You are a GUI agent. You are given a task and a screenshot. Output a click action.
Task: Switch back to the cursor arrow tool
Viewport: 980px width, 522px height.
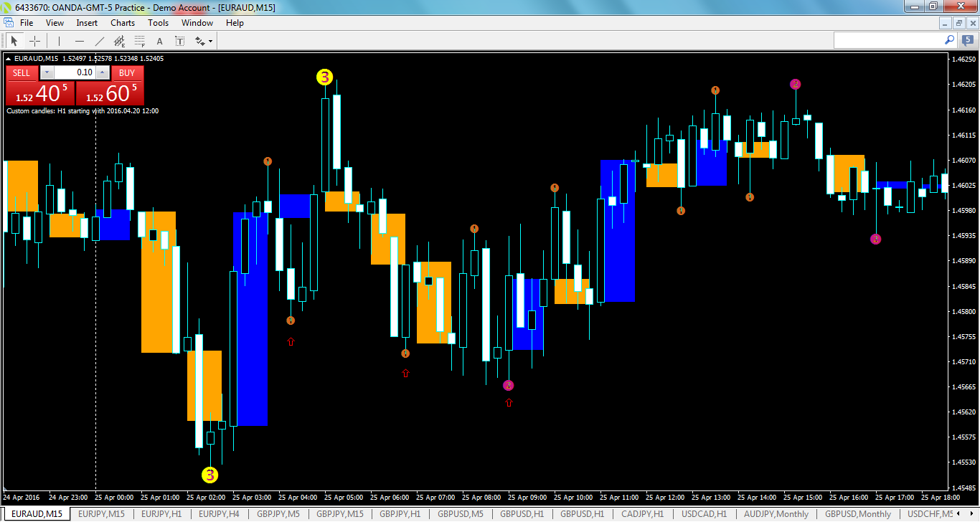click(14, 40)
